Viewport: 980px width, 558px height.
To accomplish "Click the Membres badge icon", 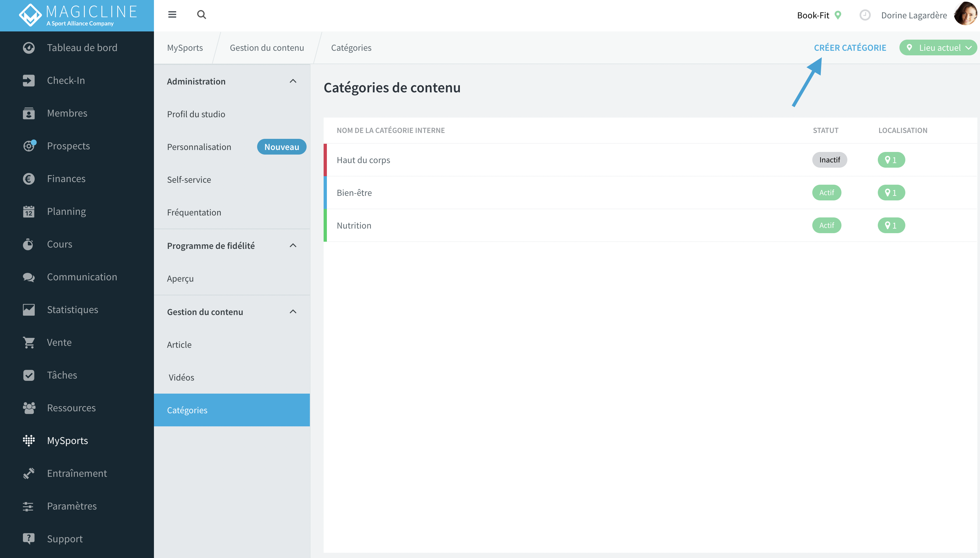I will [29, 113].
